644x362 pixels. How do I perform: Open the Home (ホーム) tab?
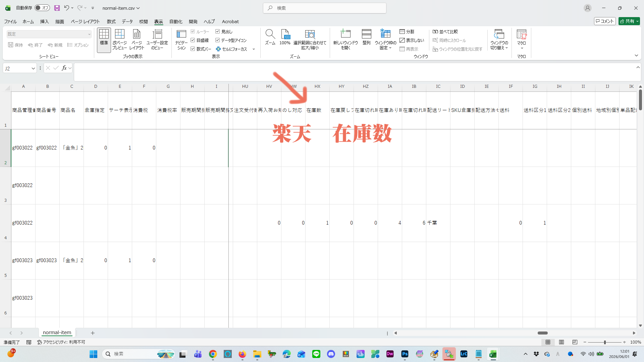point(28,21)
